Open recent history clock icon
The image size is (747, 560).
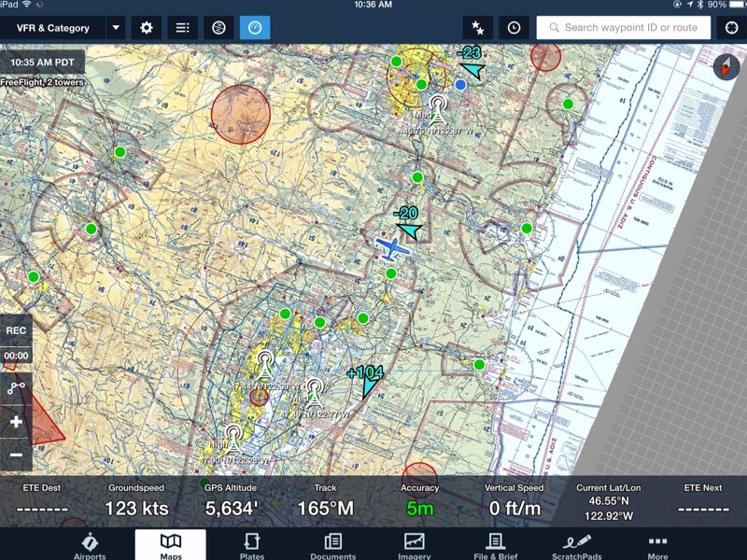tap(514, 28)
